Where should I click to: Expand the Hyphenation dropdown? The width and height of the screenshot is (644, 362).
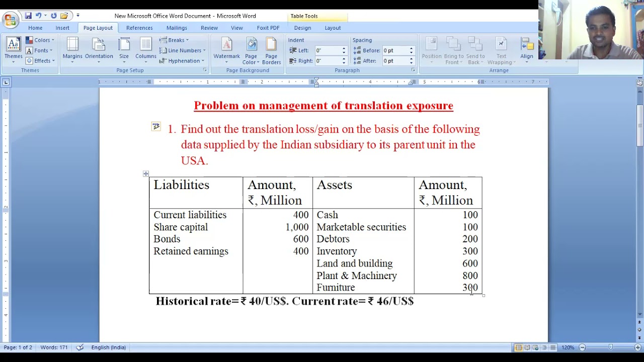[x=182, y=61]
